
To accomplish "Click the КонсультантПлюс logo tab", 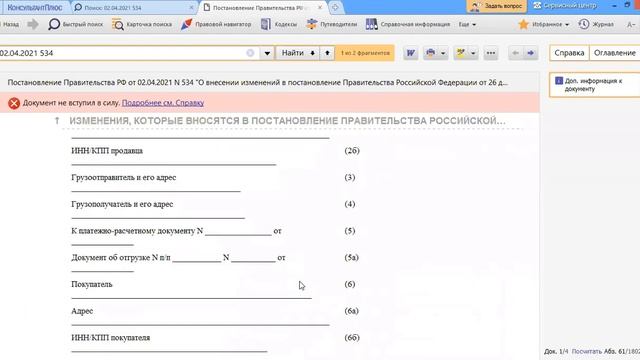I will click(35, 7).
